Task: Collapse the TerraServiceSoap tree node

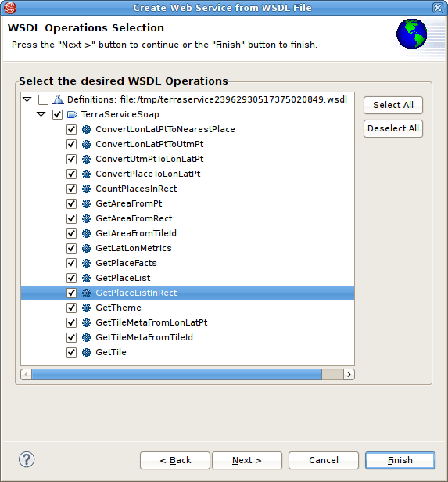Action: (x=41, y=114)
